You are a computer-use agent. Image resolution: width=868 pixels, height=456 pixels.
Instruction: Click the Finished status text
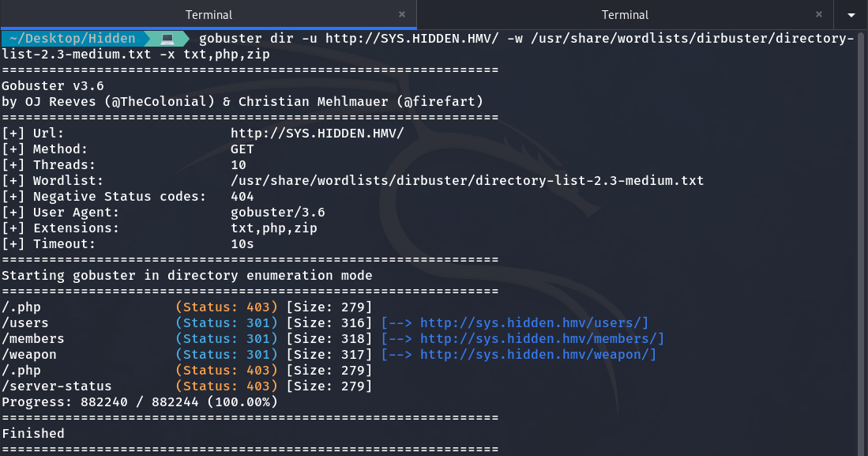[x=33, y=433]
